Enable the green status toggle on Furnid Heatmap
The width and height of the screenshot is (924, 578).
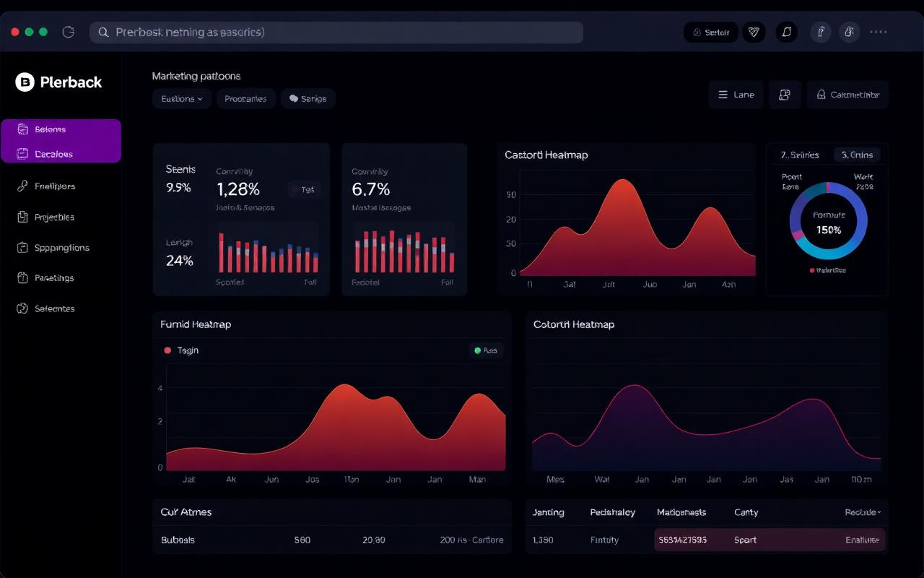(x=486, y=350)
